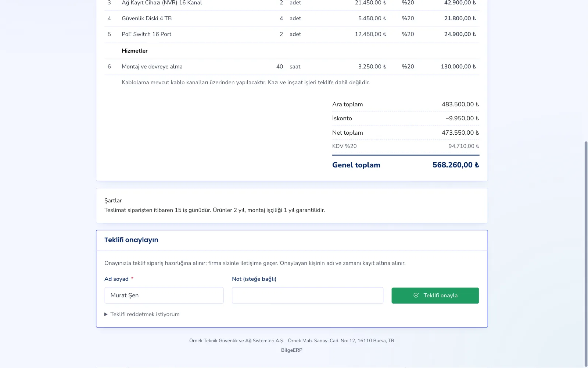Select the 'Montaj ve devreye alma' row name

152,67
